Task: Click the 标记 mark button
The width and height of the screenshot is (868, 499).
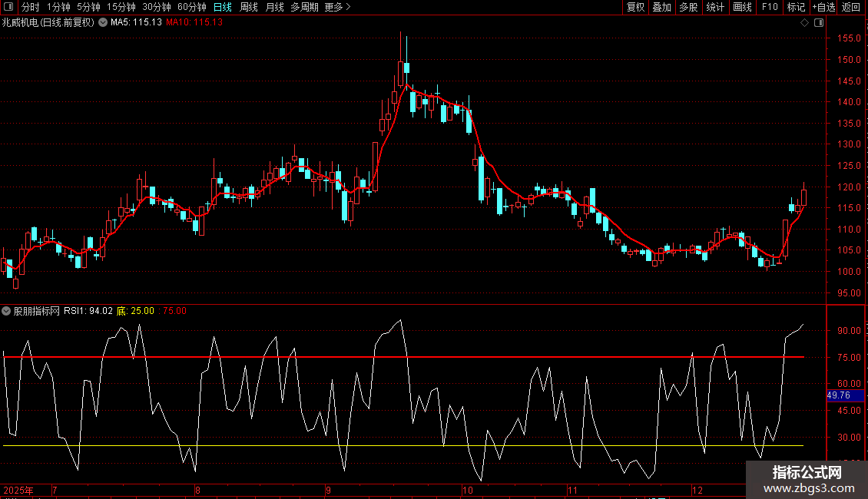Action: tap(796, 7)
